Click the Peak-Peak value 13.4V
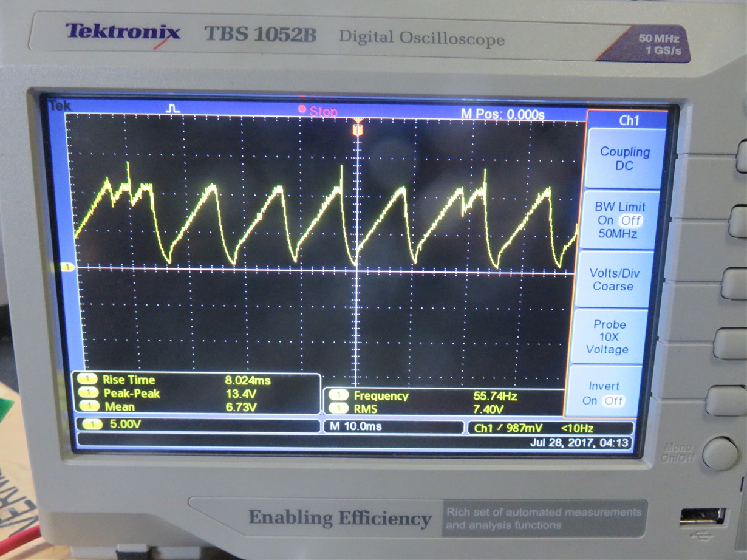Viewport: 747px width, 560px height. pos(242,394)
